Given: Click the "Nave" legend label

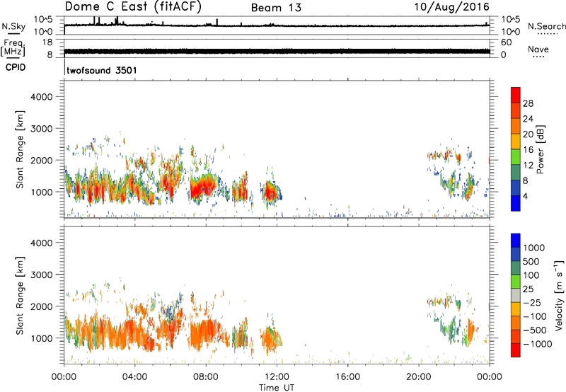Looking at the screenshot, I should coord(538,50).
